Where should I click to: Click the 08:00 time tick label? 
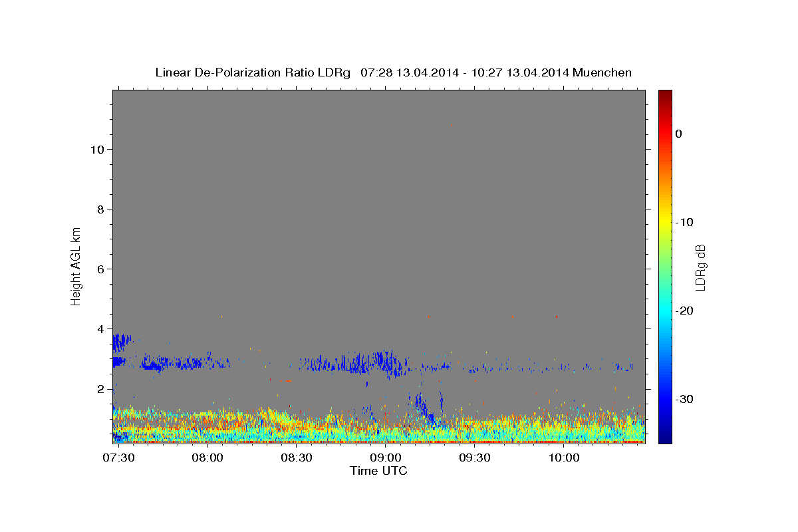pyautogui.click(x=207, y=458)
